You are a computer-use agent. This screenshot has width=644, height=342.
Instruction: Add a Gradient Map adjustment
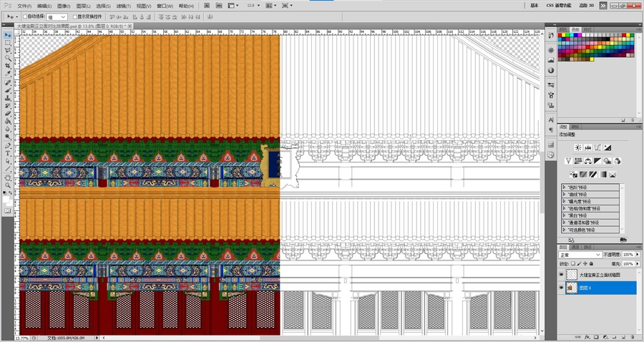602,175
